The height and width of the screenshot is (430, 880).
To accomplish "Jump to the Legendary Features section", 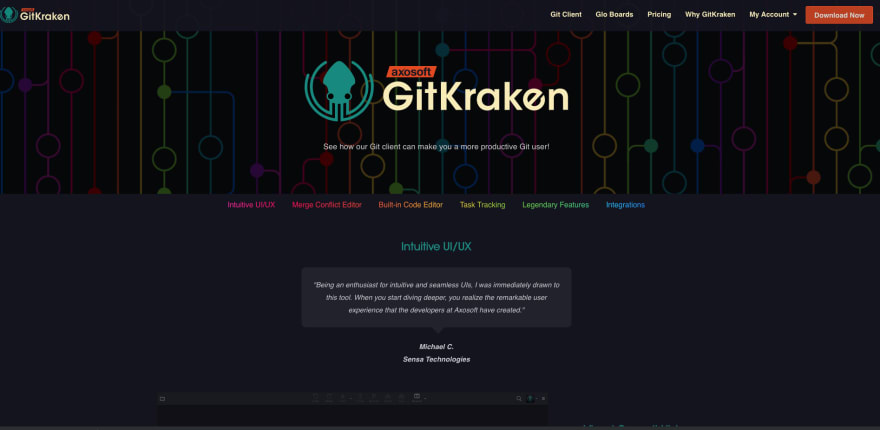I will coord(555,205).
